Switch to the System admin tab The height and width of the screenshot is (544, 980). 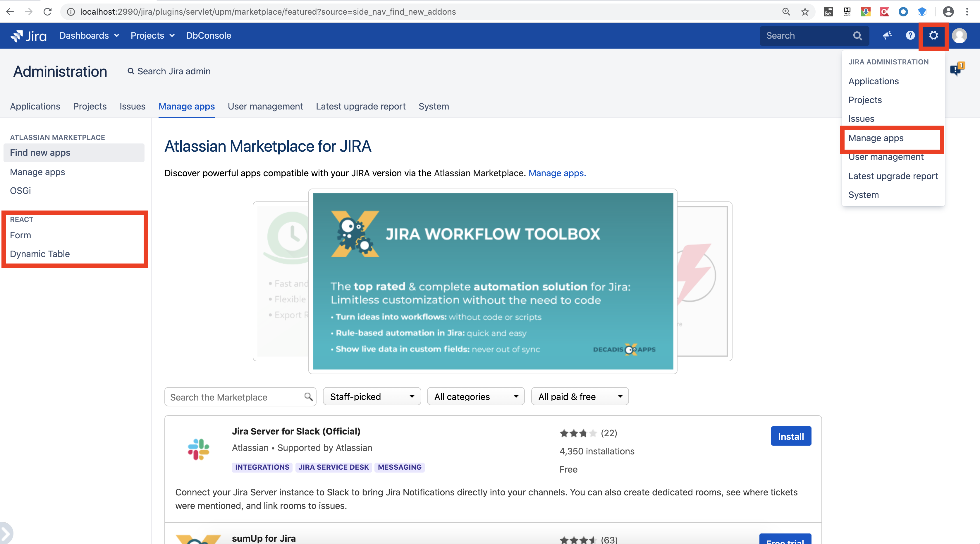click(434, 106)
